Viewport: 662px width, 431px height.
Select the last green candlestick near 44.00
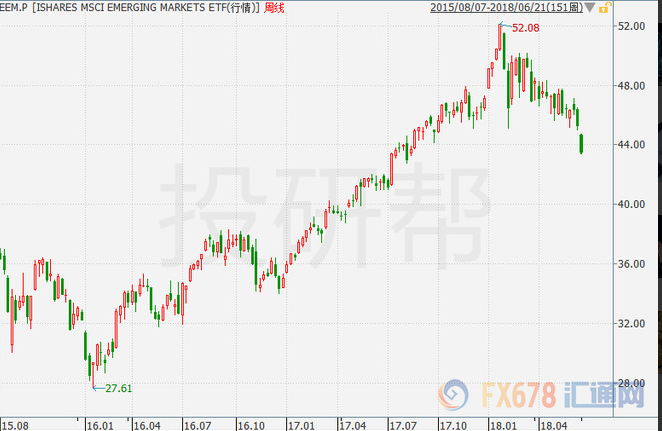coord(581,144)
